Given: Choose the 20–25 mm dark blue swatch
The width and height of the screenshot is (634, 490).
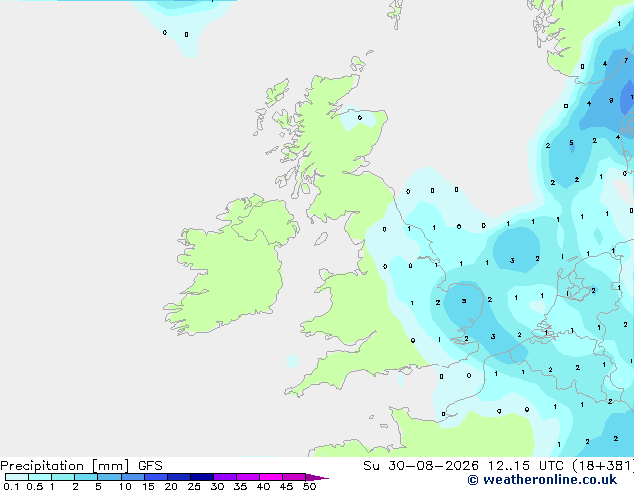Looking at the screenshot, I should (179, 477).
